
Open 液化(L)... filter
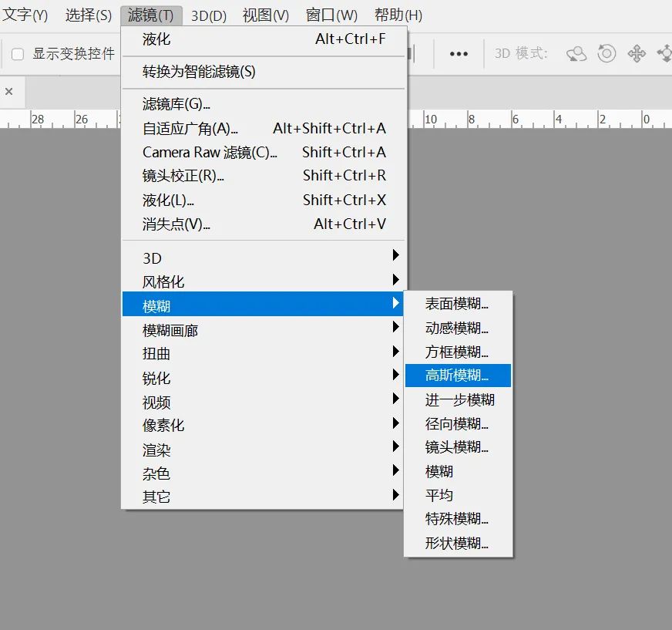(x=264, y=200)
